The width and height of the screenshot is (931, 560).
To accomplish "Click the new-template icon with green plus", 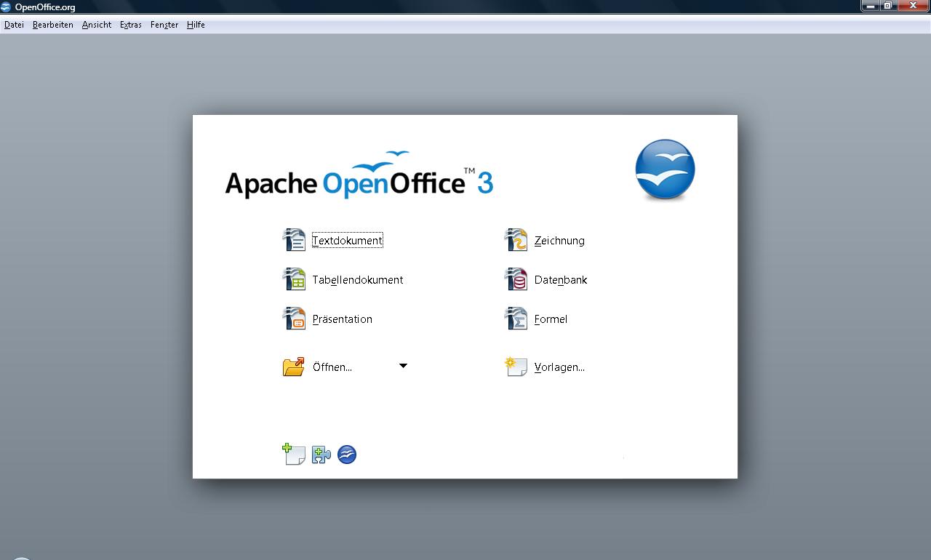I will (294, 455).
